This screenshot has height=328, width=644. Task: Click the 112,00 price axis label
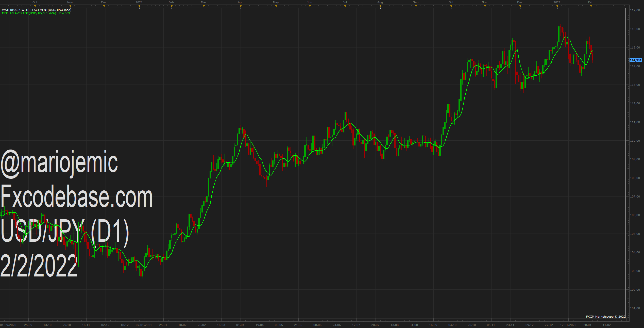pyautogui.click(x=635, y=103)
